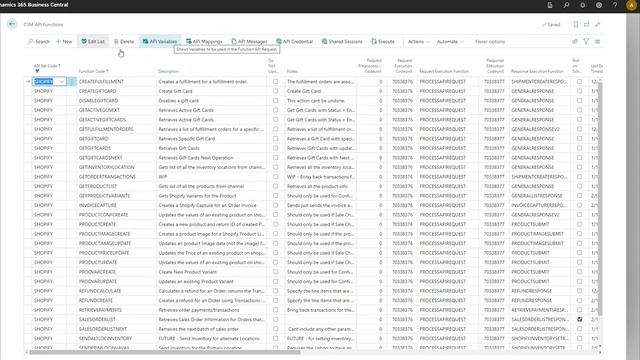The height and width of the screenshot is (360, 640).
Task: Open the user account avatar
Action: click(631, 5)
